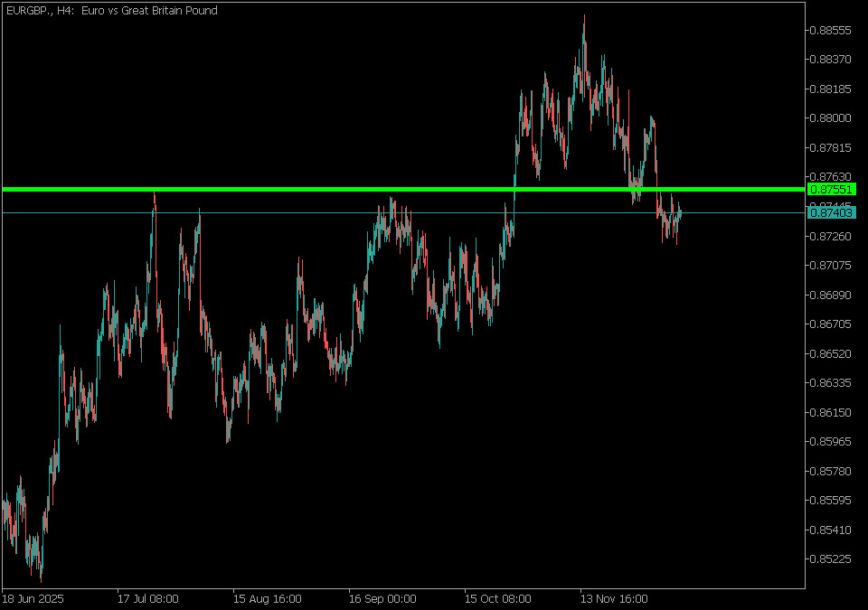Select the 16 Sep 00:00 time label
Screen dimensions: 868x610
[382, 598]
